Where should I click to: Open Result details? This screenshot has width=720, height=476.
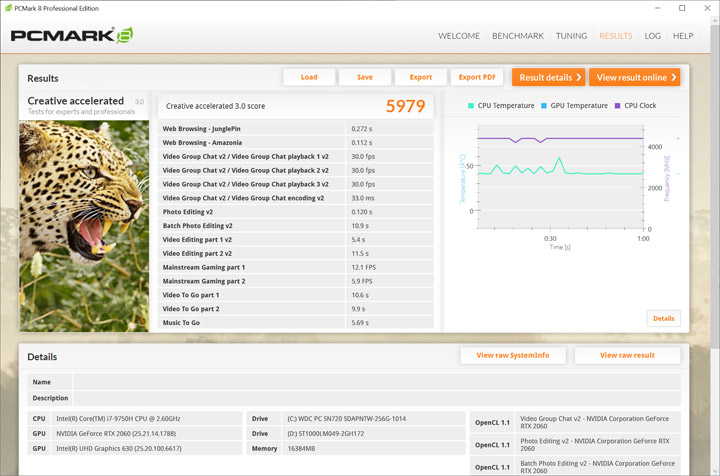(548, 78)
